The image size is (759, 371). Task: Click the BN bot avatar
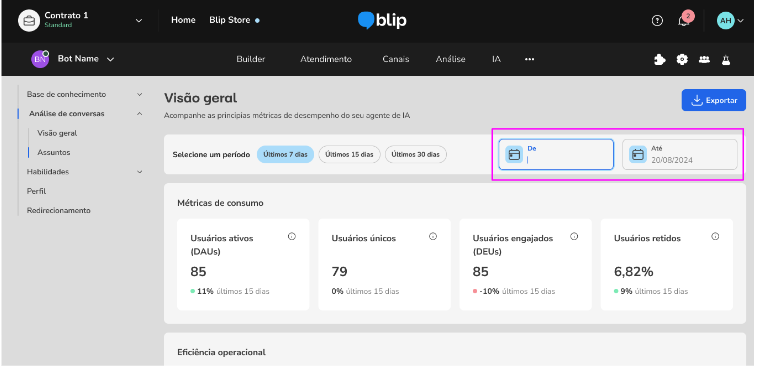[x=40, y=59]
